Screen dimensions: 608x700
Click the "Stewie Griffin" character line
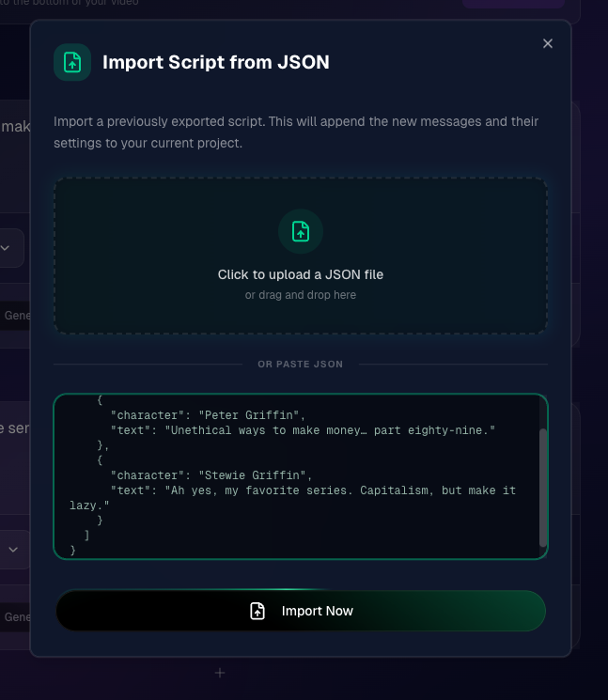tap(211, 475)
